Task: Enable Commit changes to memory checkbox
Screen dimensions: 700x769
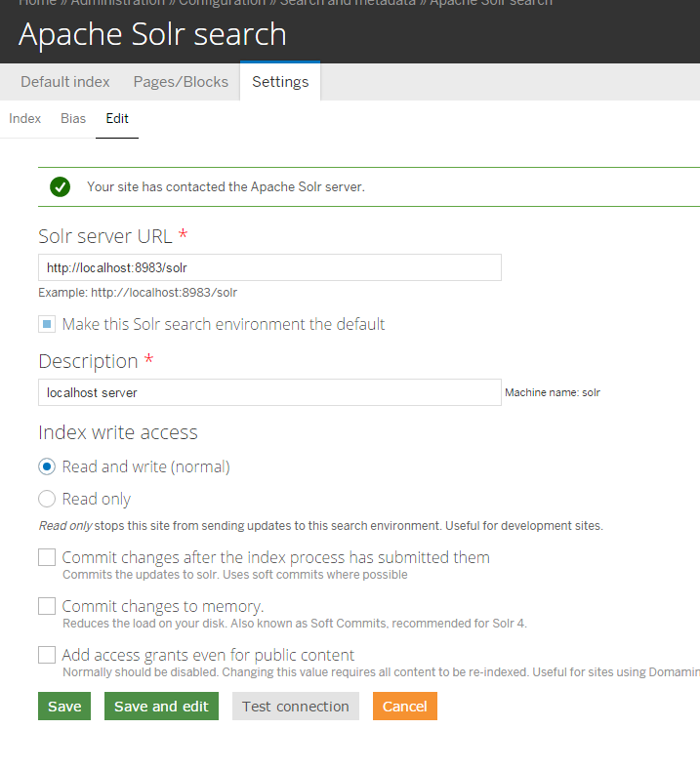Action: click(x=47, y=606)
